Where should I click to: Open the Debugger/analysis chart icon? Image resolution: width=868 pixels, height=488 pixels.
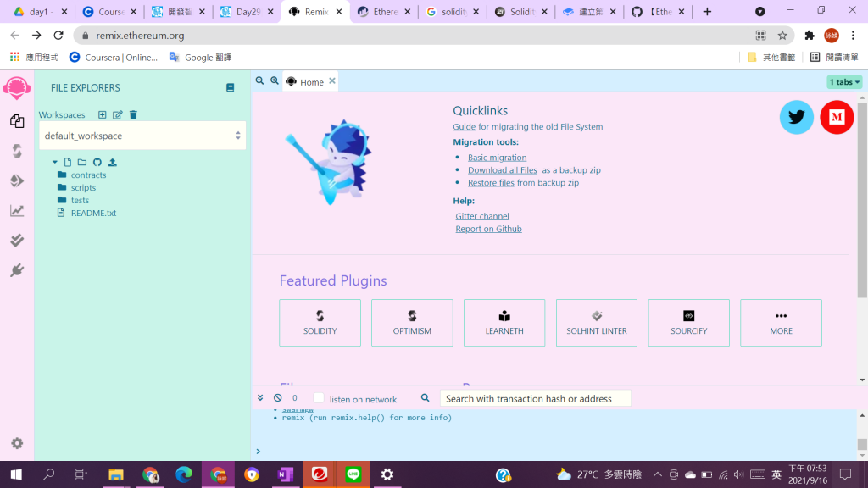pyautogui.click(x=17, y=210)
